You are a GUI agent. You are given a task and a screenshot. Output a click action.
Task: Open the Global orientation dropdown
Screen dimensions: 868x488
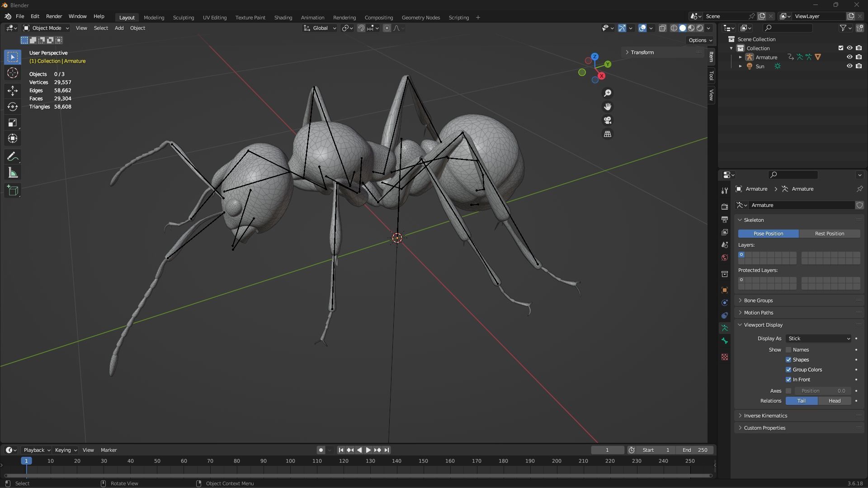pos(320,28)
